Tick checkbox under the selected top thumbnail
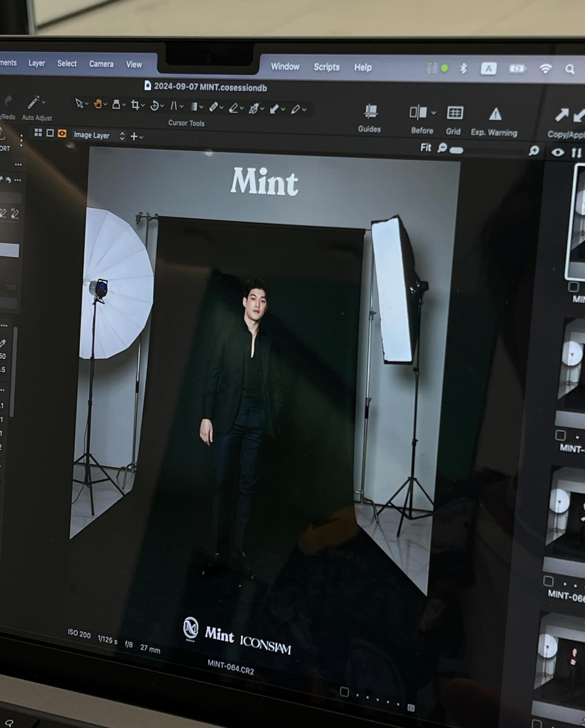 click(x=573, y=287)
